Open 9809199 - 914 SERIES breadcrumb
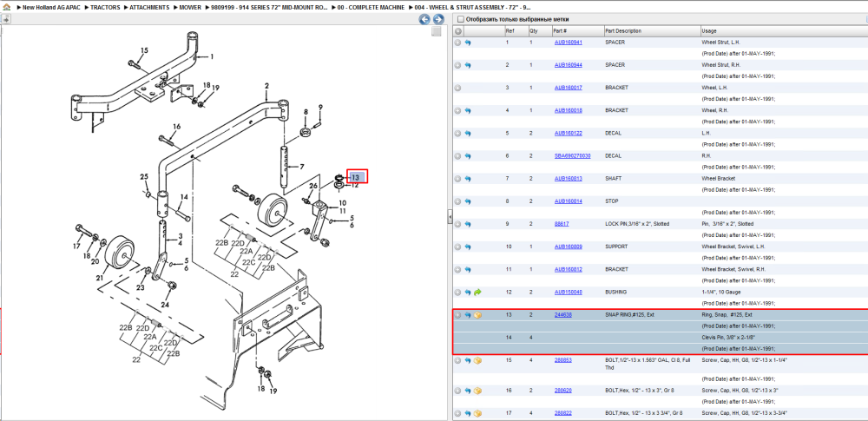868x421 pixels. click(x=270, y=8)
